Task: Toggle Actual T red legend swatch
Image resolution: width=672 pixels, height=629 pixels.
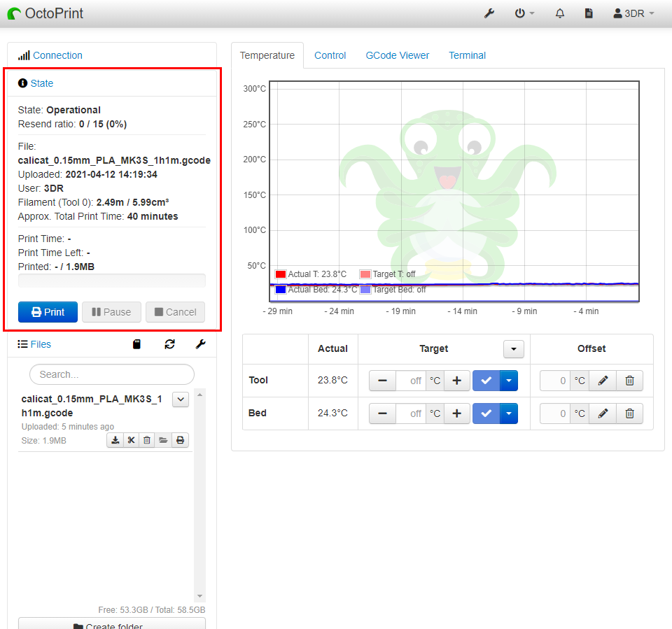Action: click(281, 274)
